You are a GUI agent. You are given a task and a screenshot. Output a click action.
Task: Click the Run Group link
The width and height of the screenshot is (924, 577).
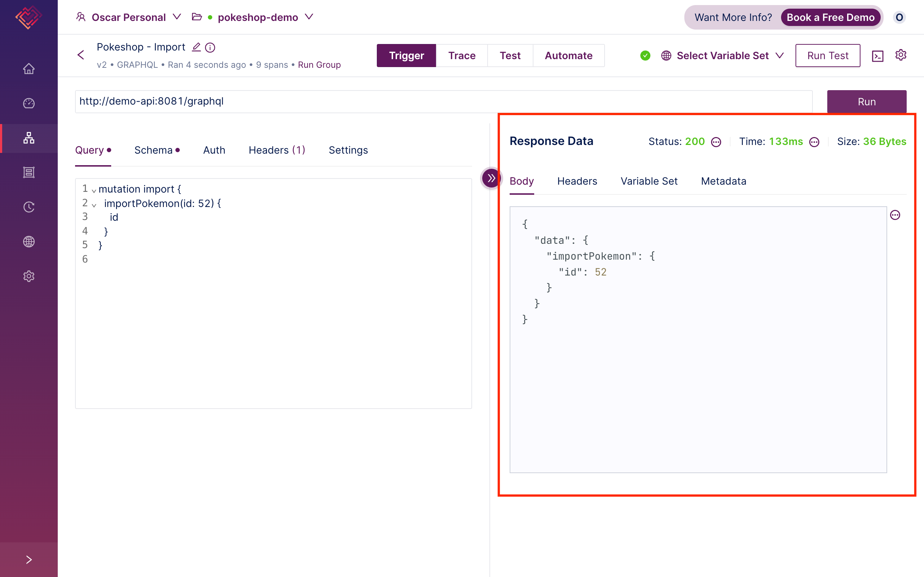[x=320, y=65]
